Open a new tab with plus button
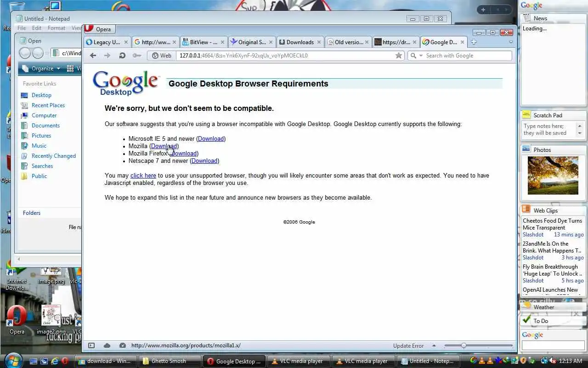 [x=474, y=42]
